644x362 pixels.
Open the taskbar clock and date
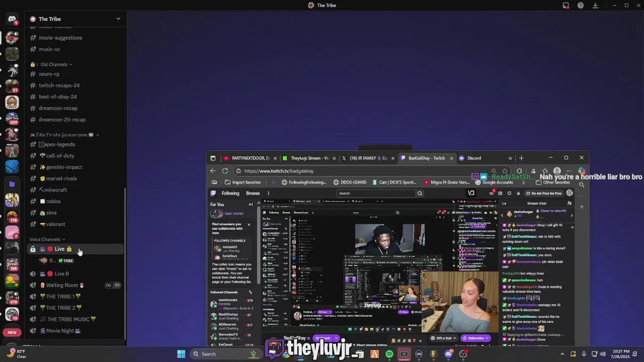tap(621, 354)
